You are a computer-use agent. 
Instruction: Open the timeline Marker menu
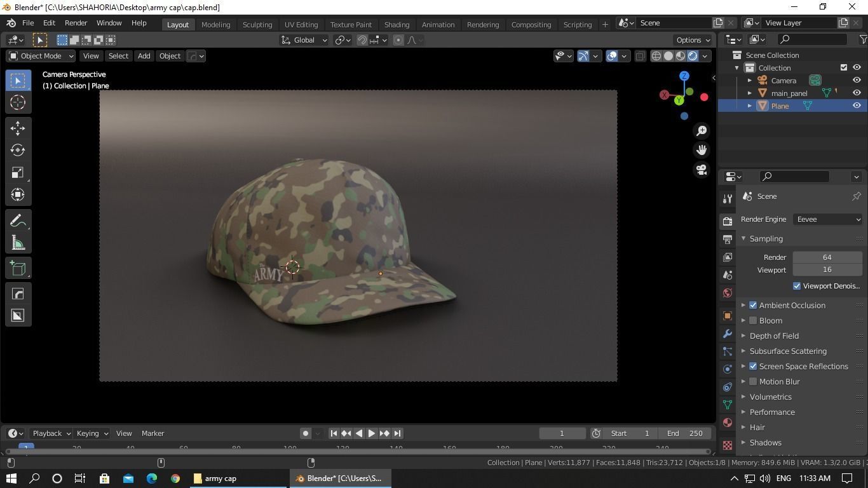coord(153,433)
